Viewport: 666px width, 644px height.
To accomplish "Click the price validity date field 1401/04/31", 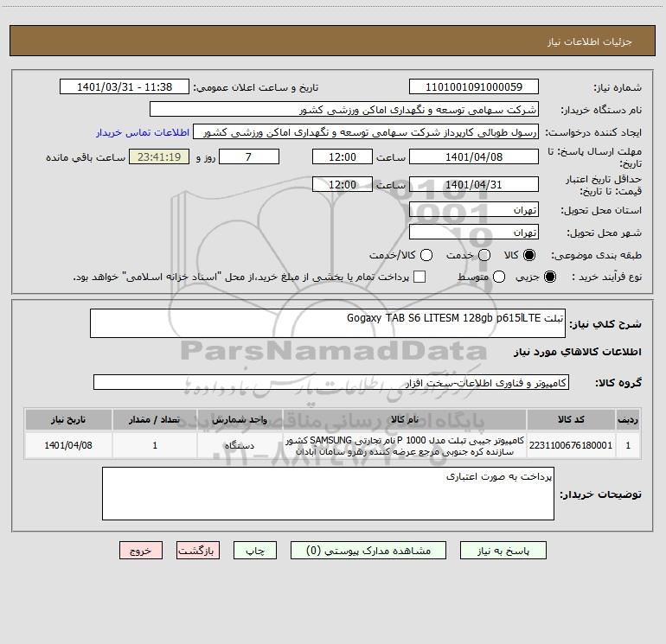I will click(474, 184).
